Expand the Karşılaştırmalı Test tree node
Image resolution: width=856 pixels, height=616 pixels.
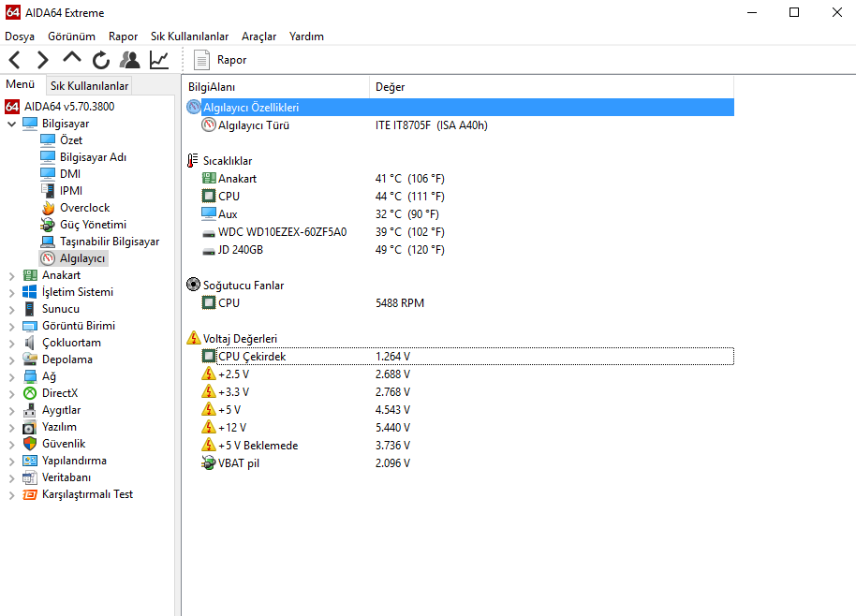click(11, 495)
